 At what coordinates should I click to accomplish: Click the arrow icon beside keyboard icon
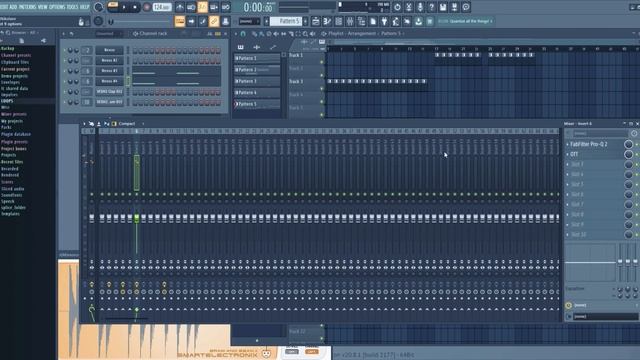pos(191,21)
